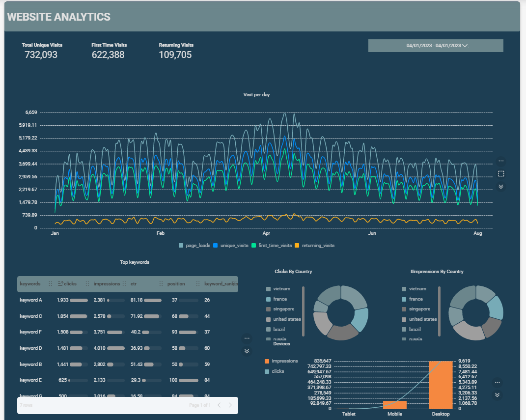Click the Top keywords table title

(x=135, y=262)
